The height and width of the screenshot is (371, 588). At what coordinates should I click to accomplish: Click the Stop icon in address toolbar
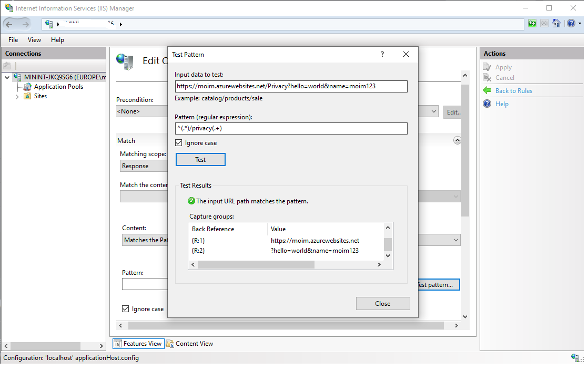pos(544,24)
